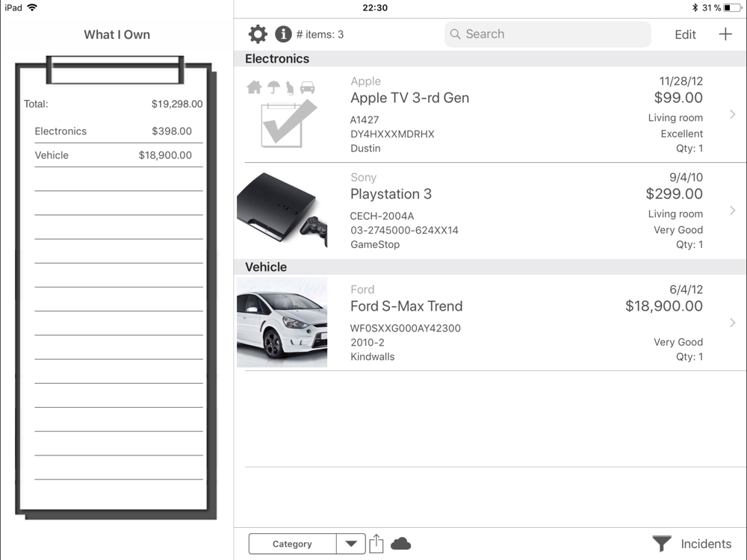Open the cloud sync icon

tap(400, 544)
